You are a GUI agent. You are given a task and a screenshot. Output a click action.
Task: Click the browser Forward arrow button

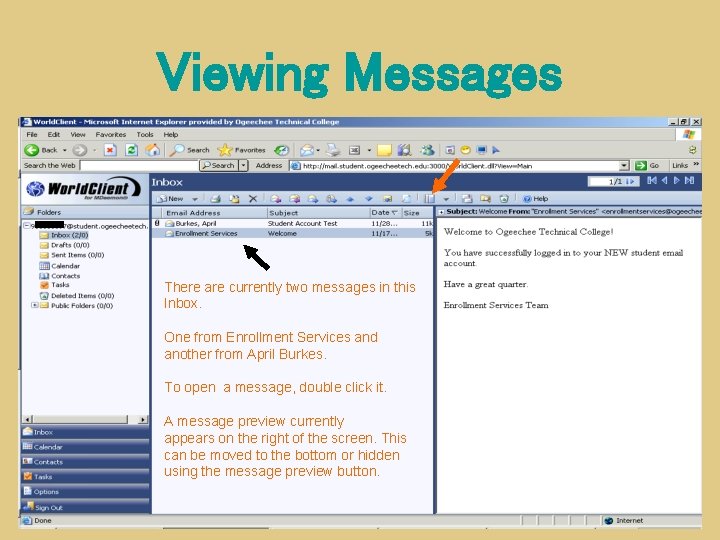[x=79, y=150]
